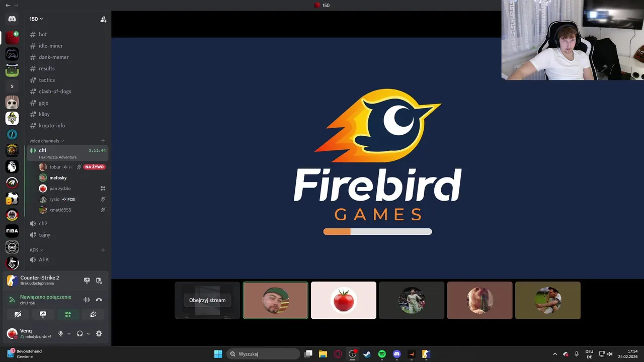Screen dimensions: 644x362
Task: Click the invite people icon beside 150
Action: (x=103, y=19)
